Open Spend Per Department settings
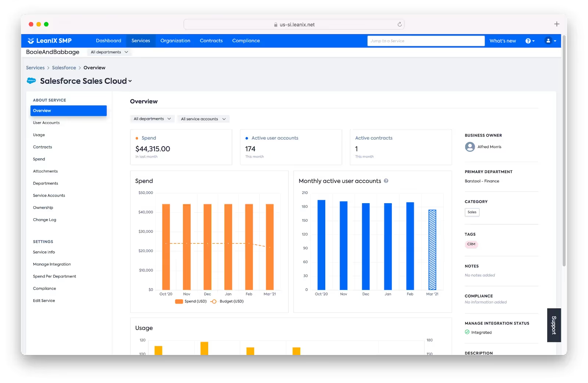588x383 pixels. point(54,276)
